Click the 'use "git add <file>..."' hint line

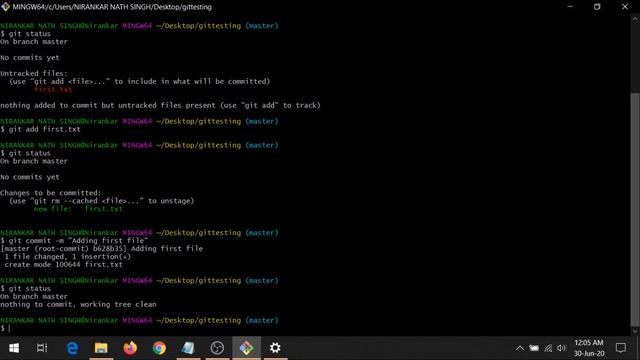[140, 82]
